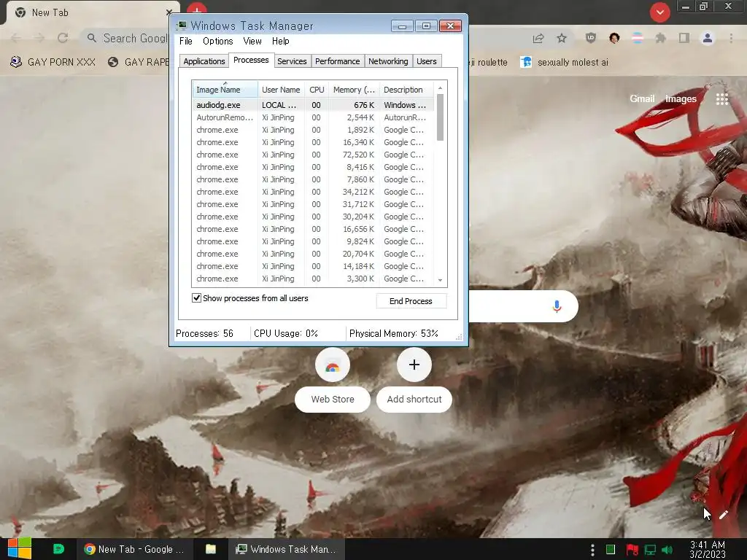Show hidden tray icons with the three dots
The height and width of the screenshot is (560, 747).
(x=592, y=550)
